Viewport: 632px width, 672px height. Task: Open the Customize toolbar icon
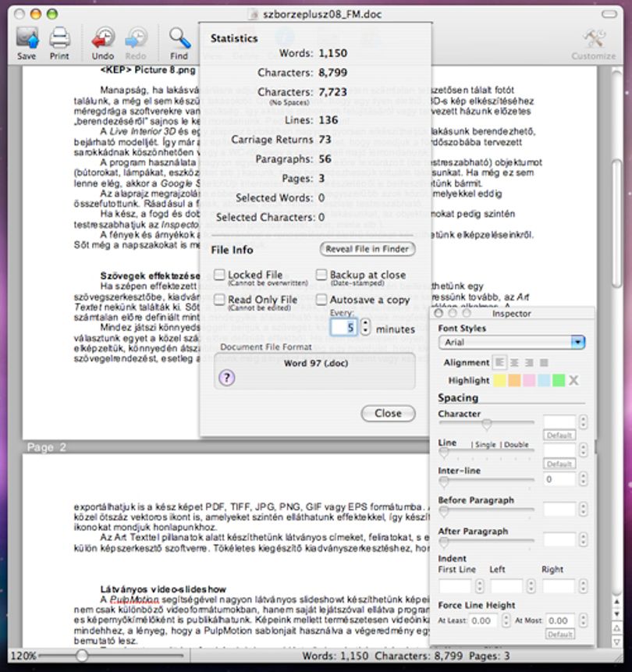tap(594, 39)
